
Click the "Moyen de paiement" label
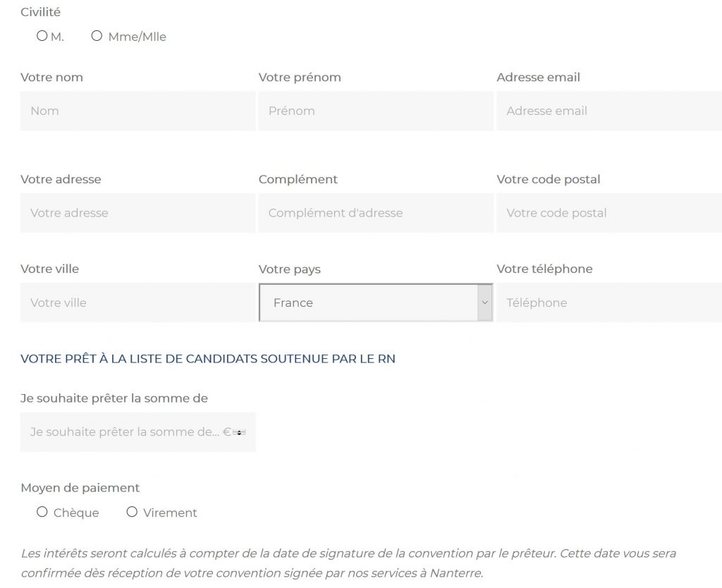80,487
